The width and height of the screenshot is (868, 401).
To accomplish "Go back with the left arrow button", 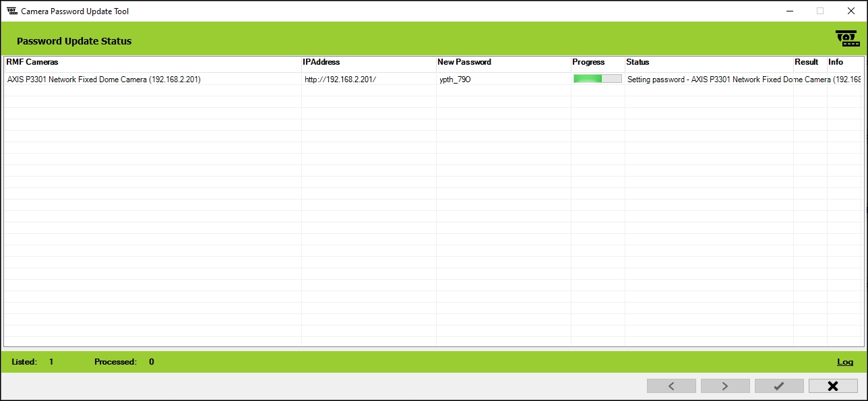I will click(671, 386).
